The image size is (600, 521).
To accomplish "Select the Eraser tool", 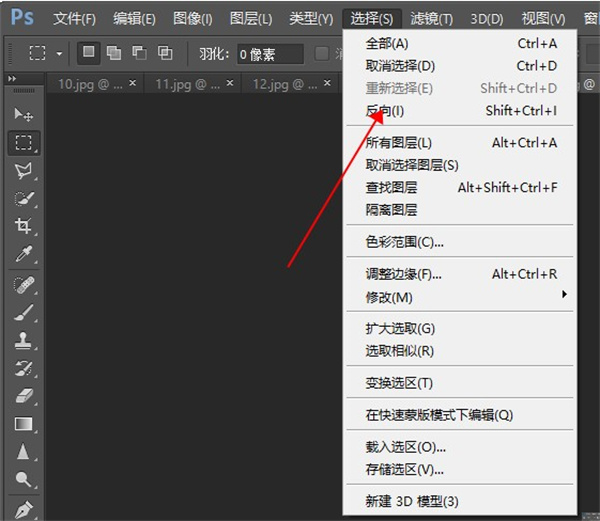I will pyautogui.click(x=24, y=396).
